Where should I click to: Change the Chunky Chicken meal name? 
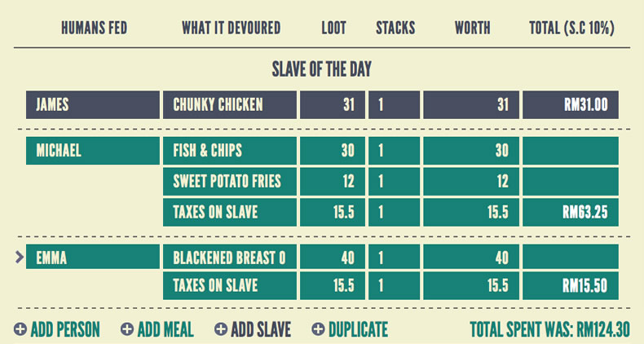coord(230,104)
